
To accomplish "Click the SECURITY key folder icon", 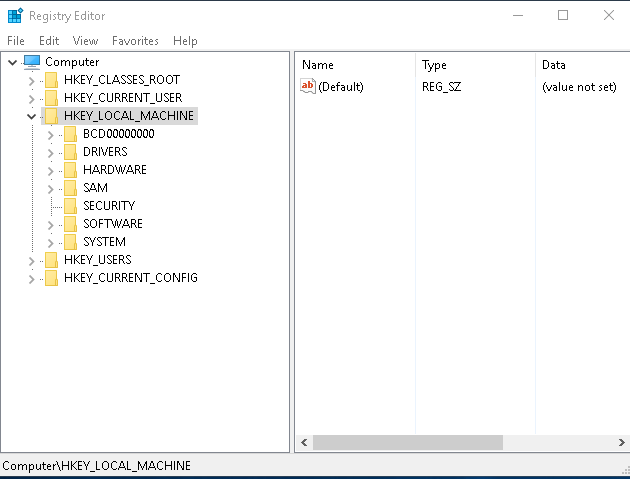I will [x=70, y=206].
